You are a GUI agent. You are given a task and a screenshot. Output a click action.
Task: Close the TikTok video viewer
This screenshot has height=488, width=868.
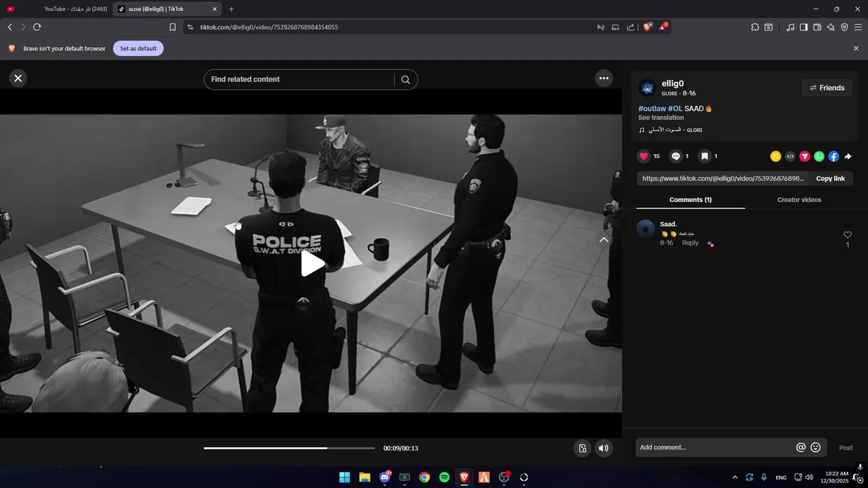click(18, 78)
